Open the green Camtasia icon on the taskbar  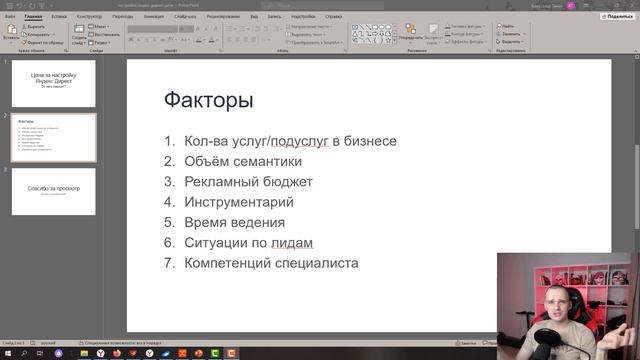click(215, 353)
